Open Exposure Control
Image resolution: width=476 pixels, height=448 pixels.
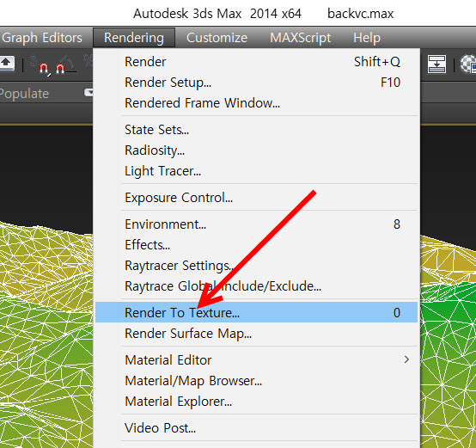pyautogui.click(x=257, y=198)
